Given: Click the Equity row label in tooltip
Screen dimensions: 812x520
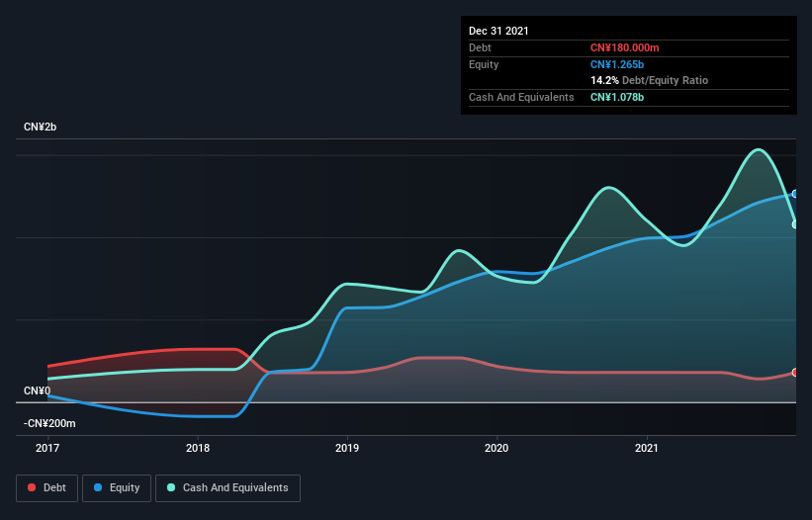Looking at the screenshot, I should [x=484, y=64].
